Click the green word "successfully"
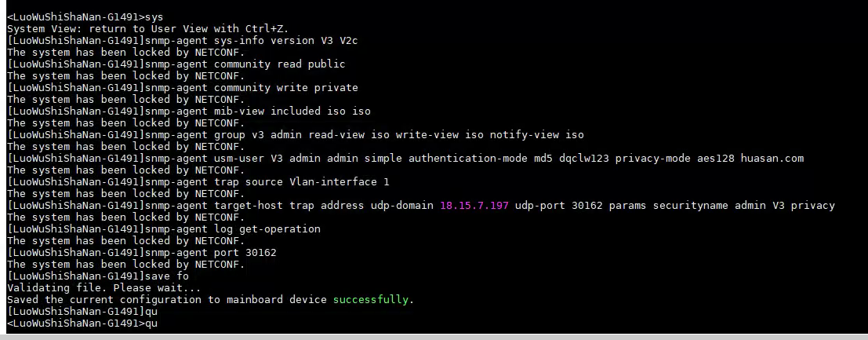The width and height of the screenshot is (868, 340). pyautogui.click(x=371, y=300)
